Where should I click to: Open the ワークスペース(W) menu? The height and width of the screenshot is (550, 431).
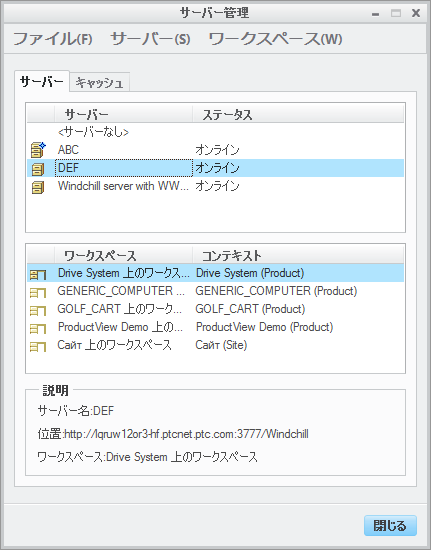pos(275,39)
